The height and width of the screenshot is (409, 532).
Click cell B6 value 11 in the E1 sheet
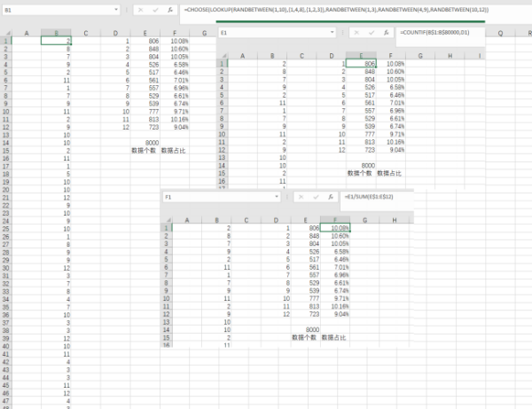(272, 103)
